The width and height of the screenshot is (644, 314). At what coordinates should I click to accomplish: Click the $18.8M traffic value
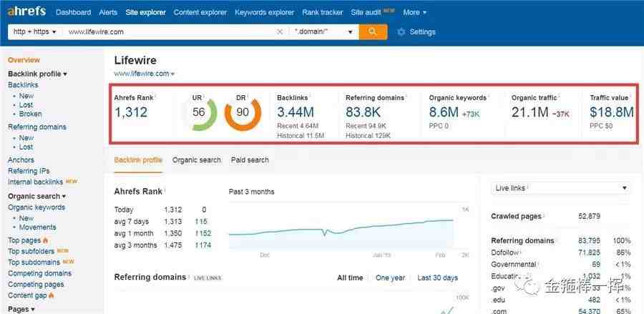point(612,112)
